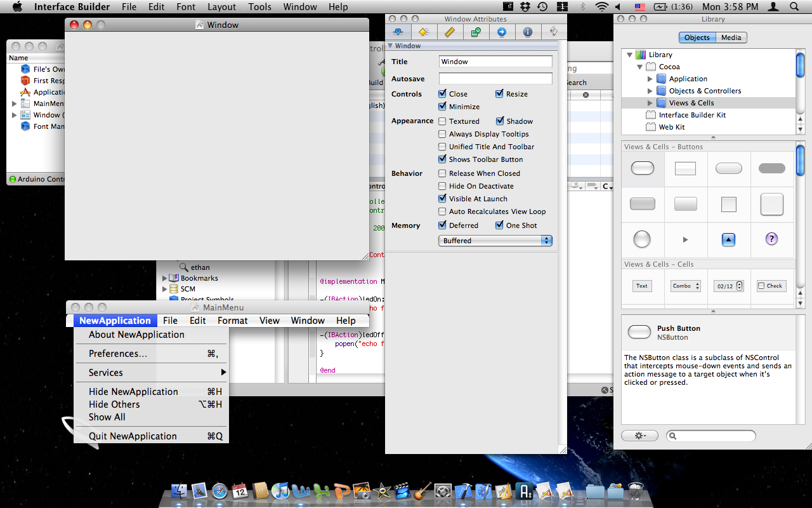Click About NewApplication menu item
The image size is (812, 508).
click(x=151, y=335)
